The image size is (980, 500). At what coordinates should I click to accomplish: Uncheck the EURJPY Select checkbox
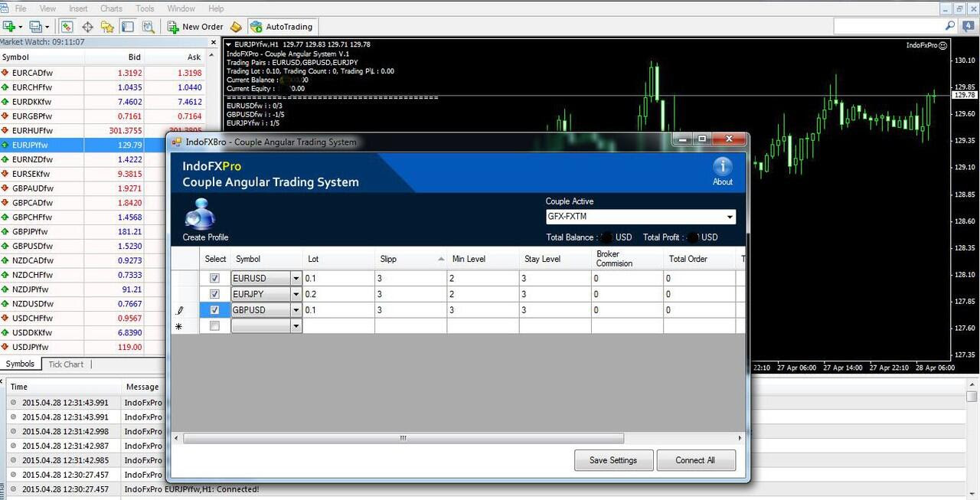click(x=214, y=294)
